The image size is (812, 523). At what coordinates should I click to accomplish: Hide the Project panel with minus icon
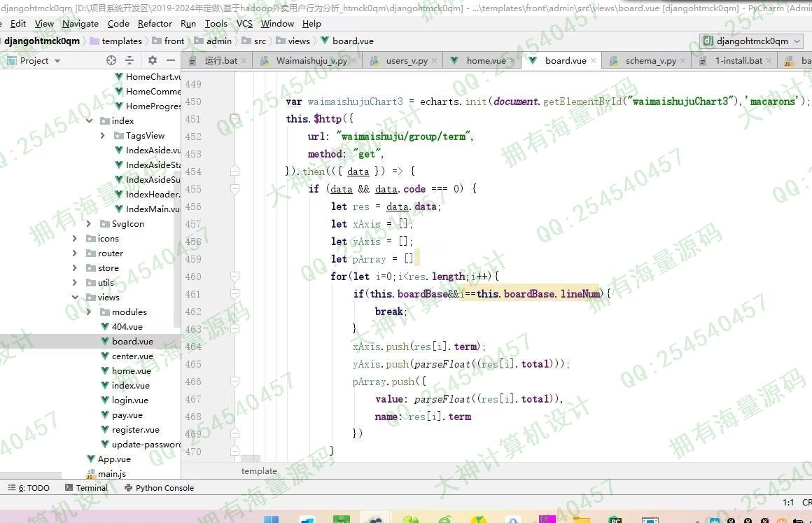point(170,61)
